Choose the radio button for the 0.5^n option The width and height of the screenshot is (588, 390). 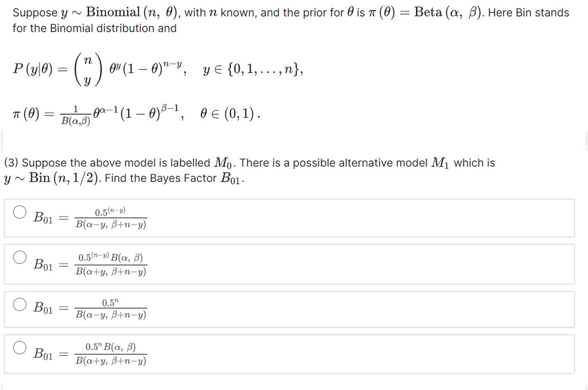pyautogui.click(x=19, y=304)
